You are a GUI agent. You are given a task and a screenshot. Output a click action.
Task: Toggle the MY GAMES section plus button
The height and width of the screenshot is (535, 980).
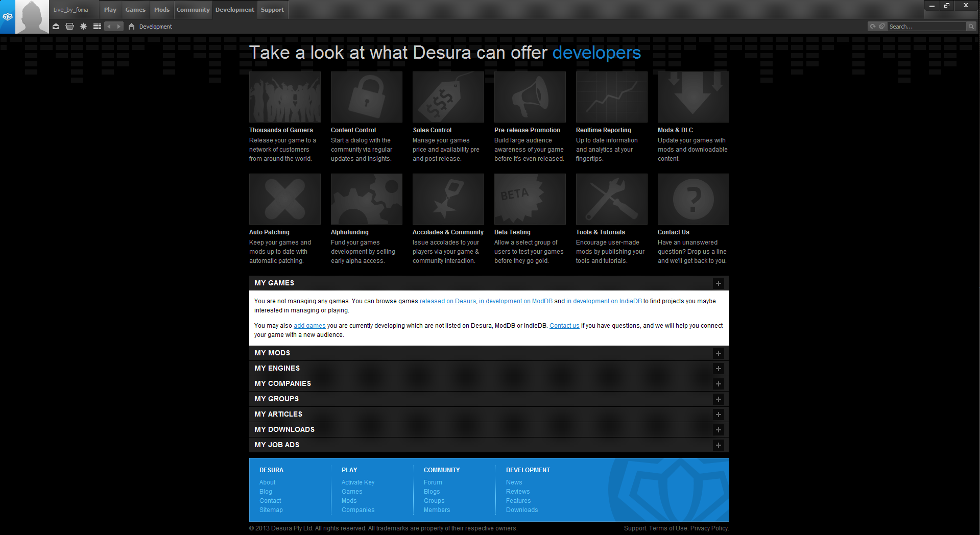point(719,283)
